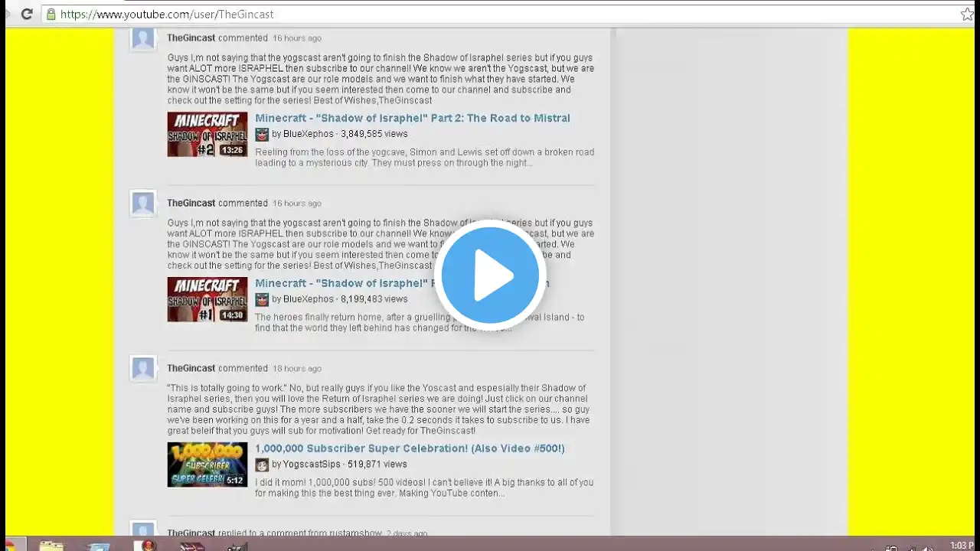Click the '3,849,585 views' text
The width and height of the screenshot is (980, 551).
click(x=374, y=134)
